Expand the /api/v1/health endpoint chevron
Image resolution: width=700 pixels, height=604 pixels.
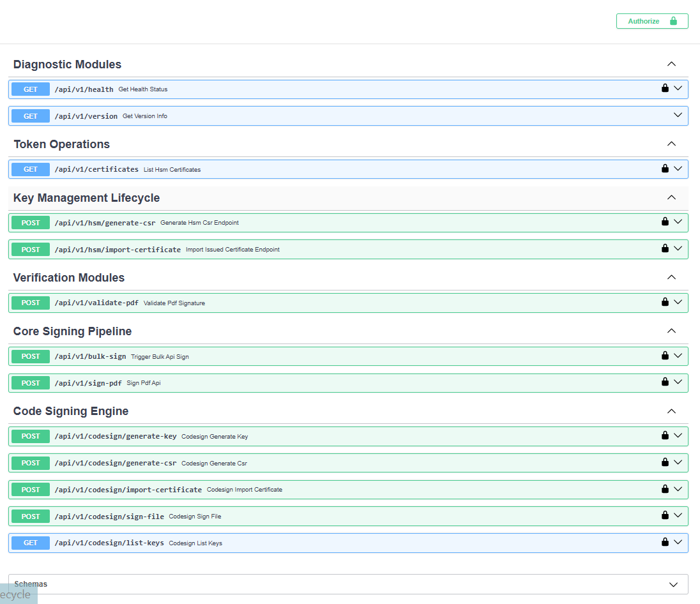pos(678,88)
